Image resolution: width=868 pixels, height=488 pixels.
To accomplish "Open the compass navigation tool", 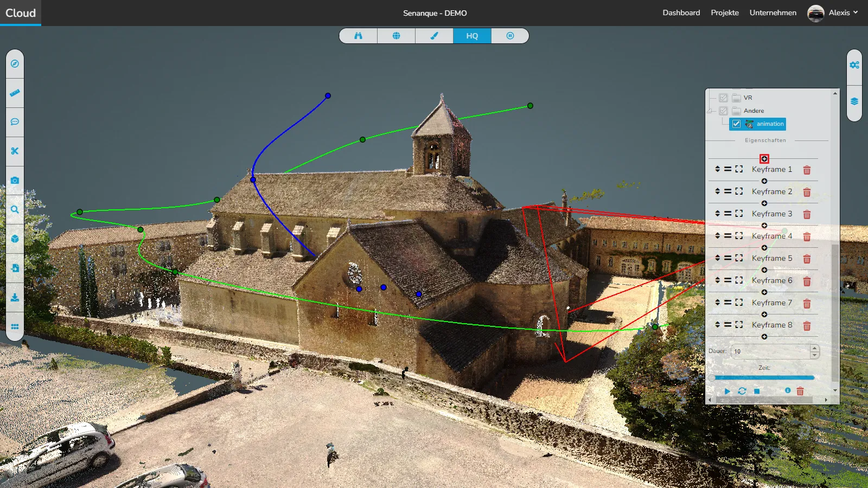I will point(15,63).
